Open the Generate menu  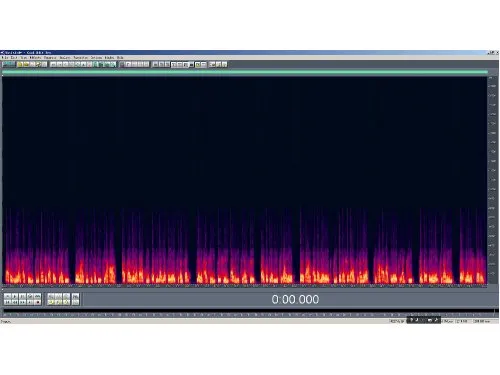pyautogui.click(x=50, y=58)
